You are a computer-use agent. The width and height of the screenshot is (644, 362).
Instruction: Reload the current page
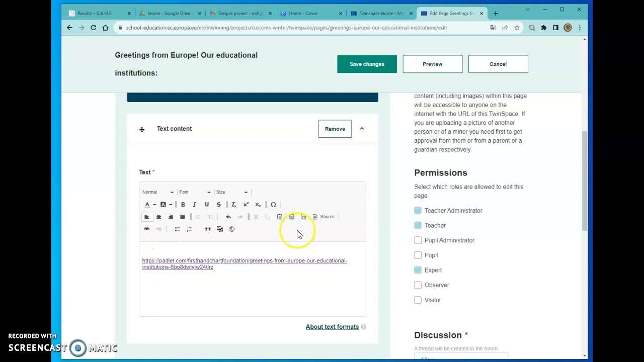pos(94,28)
